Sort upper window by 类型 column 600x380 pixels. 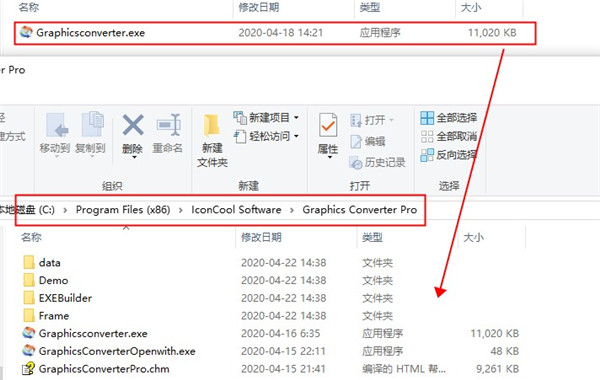tap(370, 7)
